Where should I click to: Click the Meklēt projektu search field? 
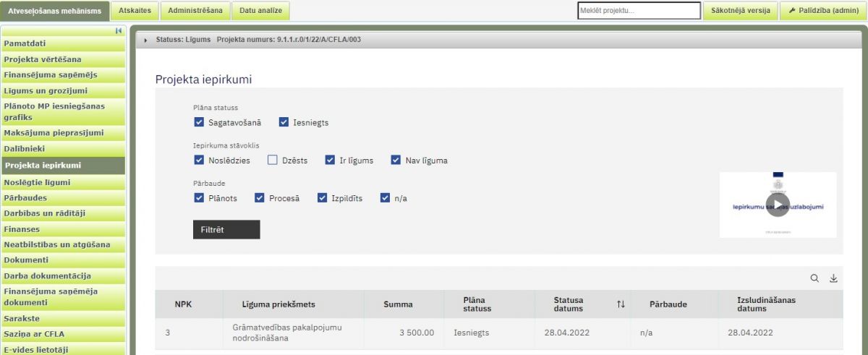tap(639, 11)
